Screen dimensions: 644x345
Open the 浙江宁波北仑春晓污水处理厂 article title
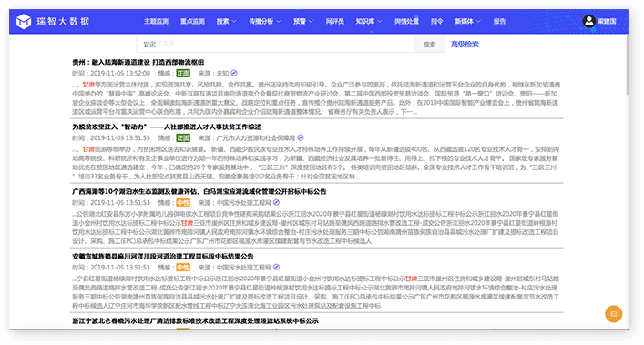click(x=195, y=320)
